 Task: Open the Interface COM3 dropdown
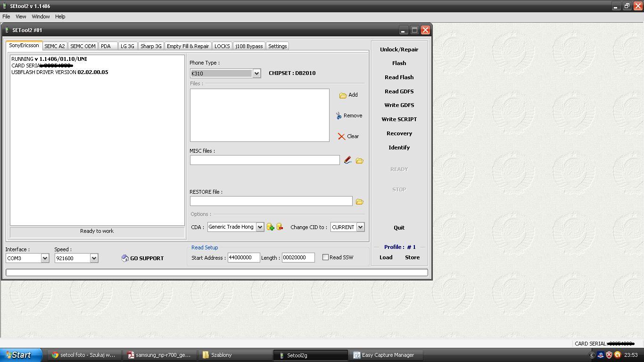(x=45, y=258)
